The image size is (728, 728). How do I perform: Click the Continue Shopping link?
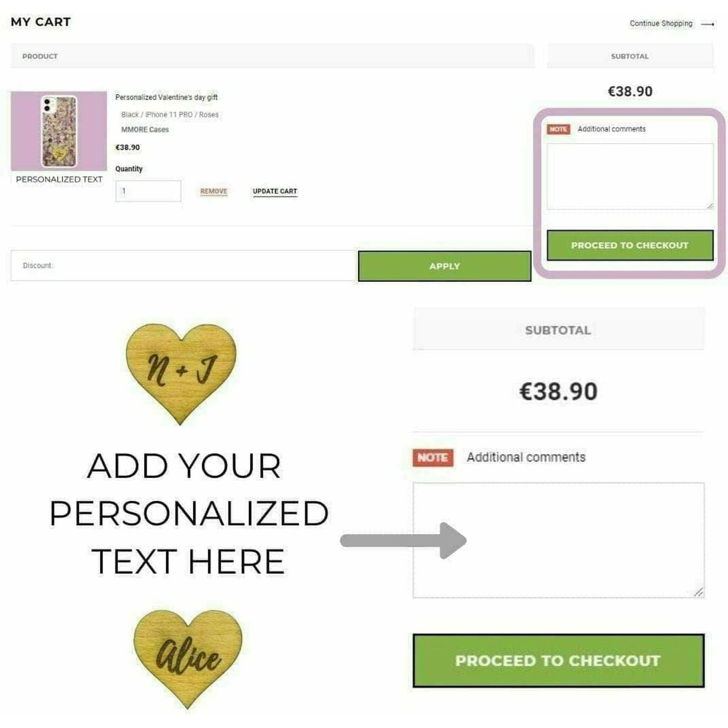coord(660,23)
